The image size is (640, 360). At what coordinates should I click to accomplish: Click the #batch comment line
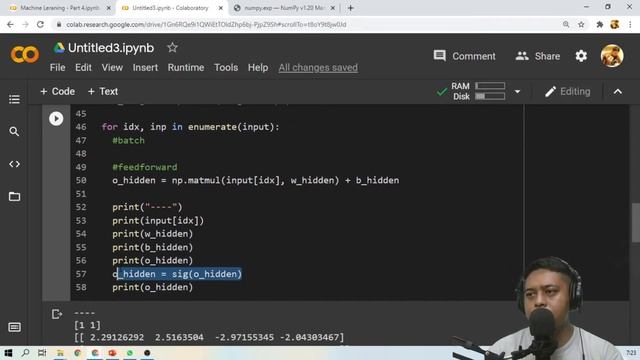point(128,140)
